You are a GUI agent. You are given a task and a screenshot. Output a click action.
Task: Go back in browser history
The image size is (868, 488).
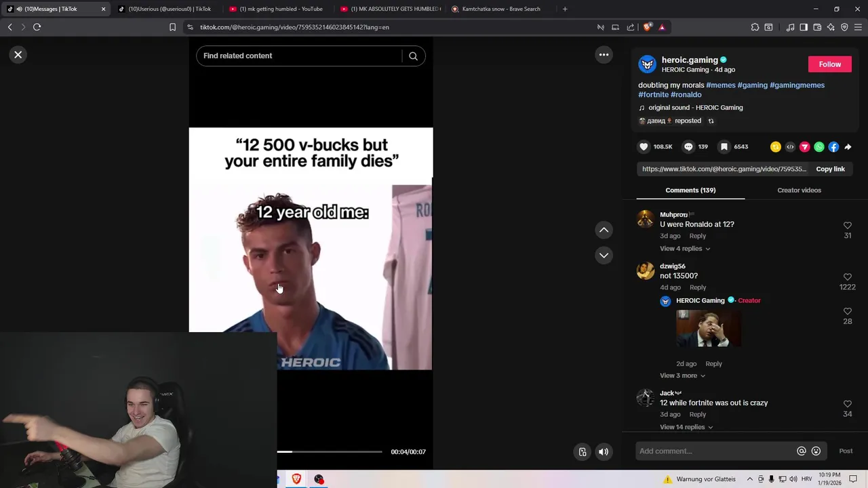tap(9, 27)
